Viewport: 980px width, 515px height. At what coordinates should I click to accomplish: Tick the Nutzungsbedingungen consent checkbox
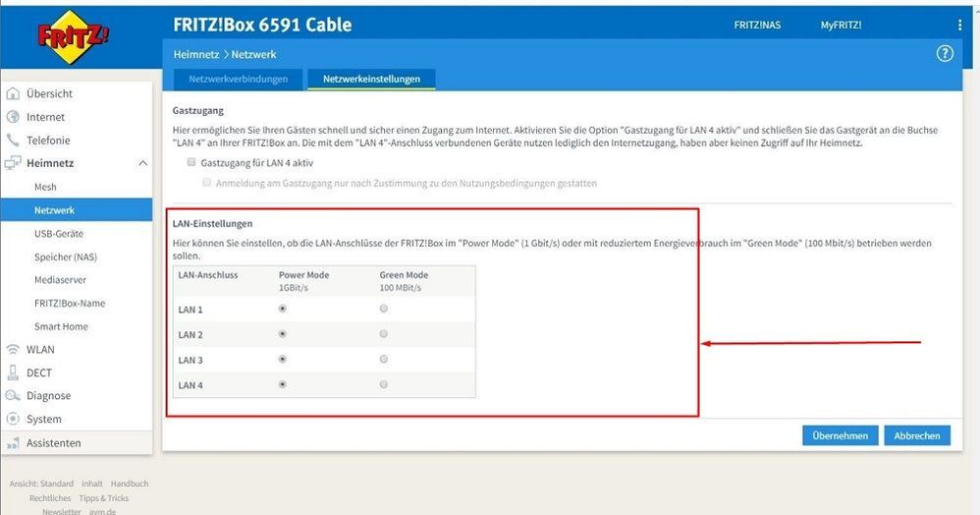tap(206, 182)
